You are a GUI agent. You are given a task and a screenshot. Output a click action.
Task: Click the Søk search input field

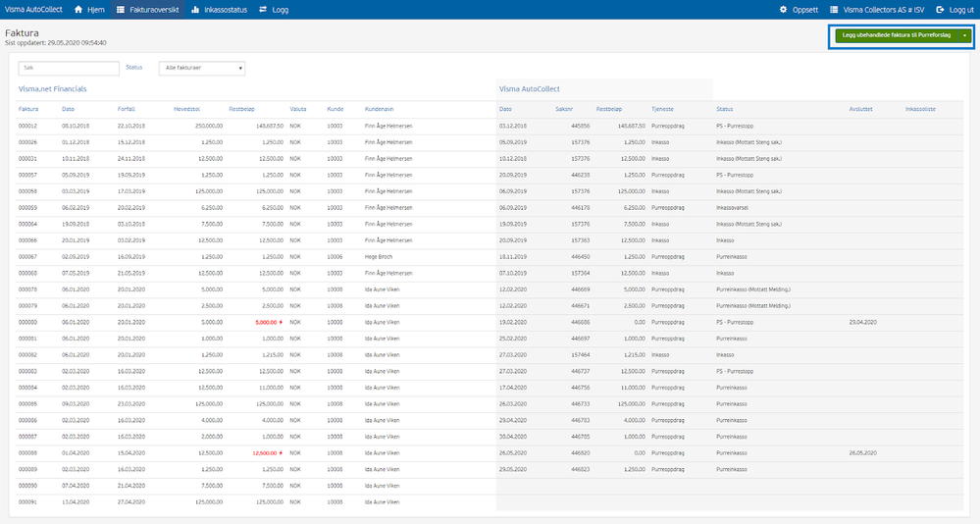click(x=69, y=68)
